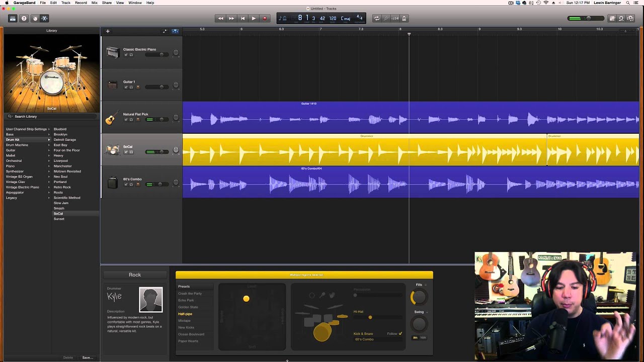The width and height of the screenshot is (644, 362).
Task: Click the Rock genre button
Action: pos(135,275)
